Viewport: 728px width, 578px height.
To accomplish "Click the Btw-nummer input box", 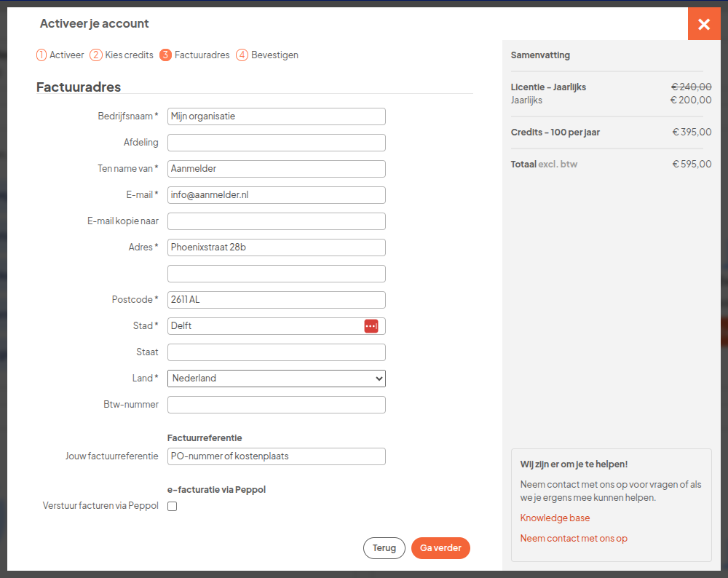I will [x=277, y=405].
